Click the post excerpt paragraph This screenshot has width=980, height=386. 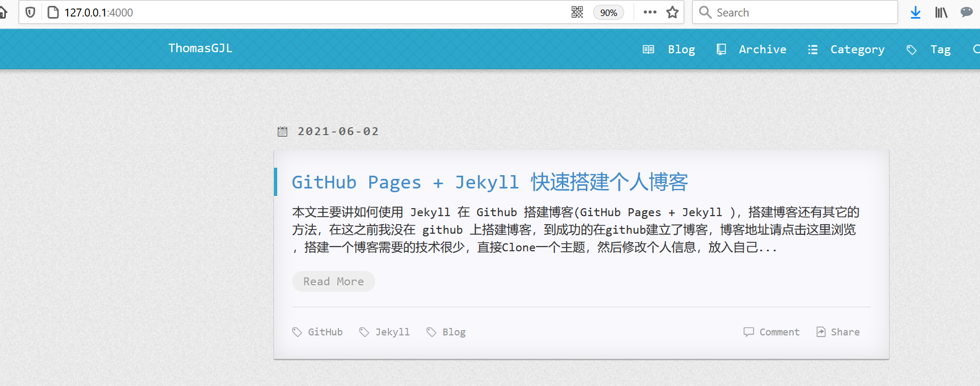point(576,229)
